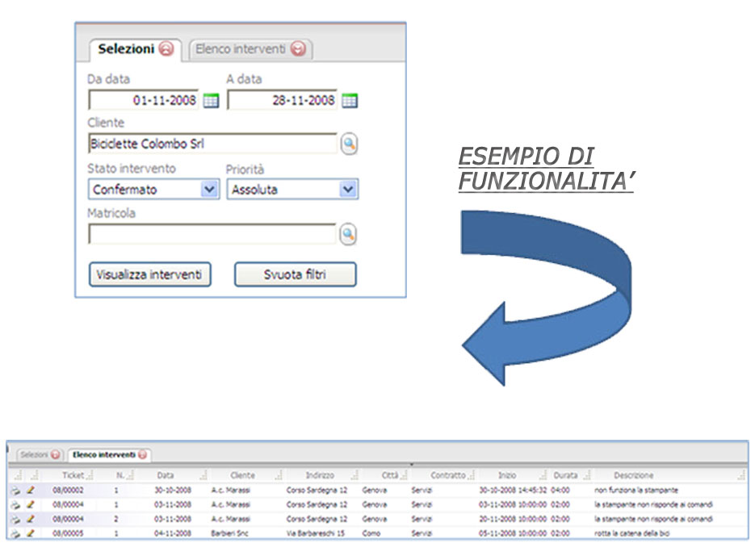Sort by the Durata column header
This screenshot has height=560, width=755.
click(565, 475)
